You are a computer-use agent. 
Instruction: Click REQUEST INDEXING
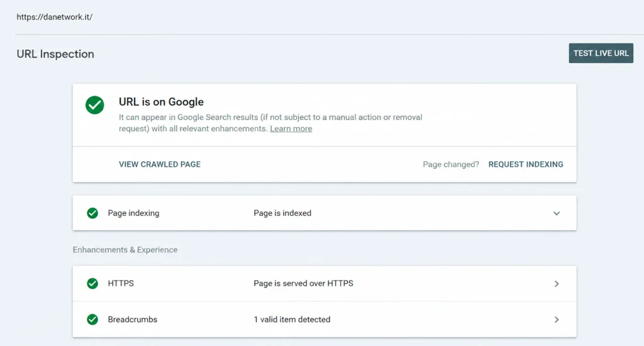coord(526,164)
